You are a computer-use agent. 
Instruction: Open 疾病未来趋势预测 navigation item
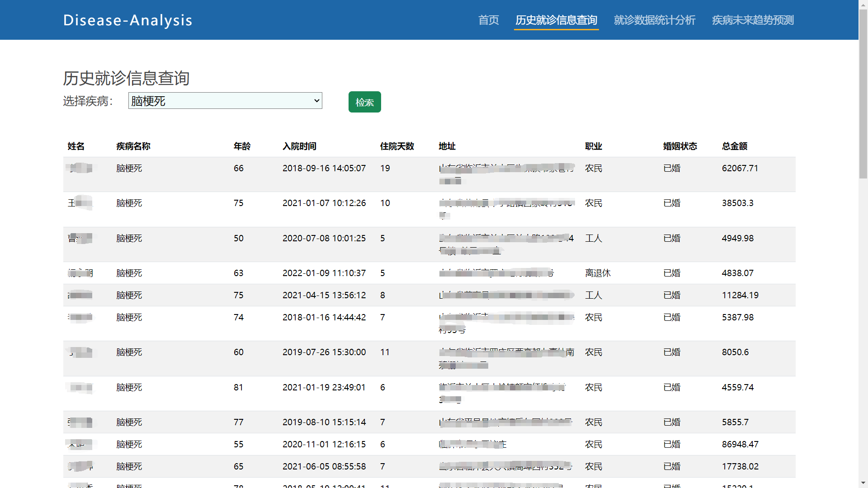click(753, 20)
